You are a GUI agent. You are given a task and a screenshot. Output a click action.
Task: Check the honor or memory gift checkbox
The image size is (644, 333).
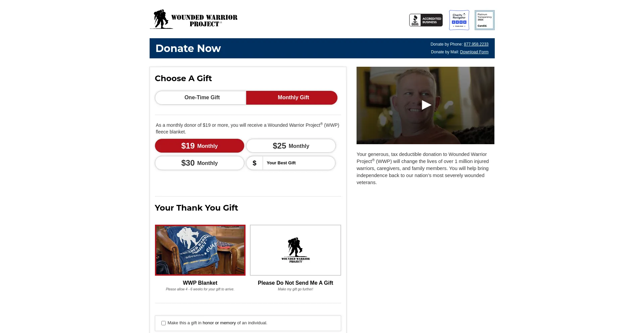point(163,323)
